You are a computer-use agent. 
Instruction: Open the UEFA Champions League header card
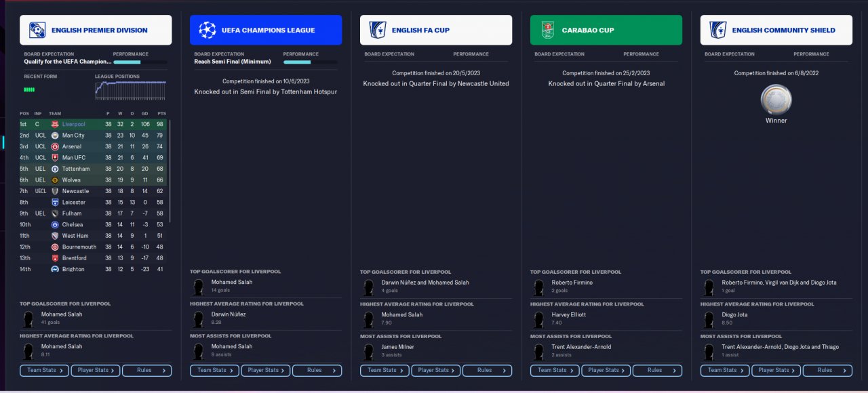(266, 30)
